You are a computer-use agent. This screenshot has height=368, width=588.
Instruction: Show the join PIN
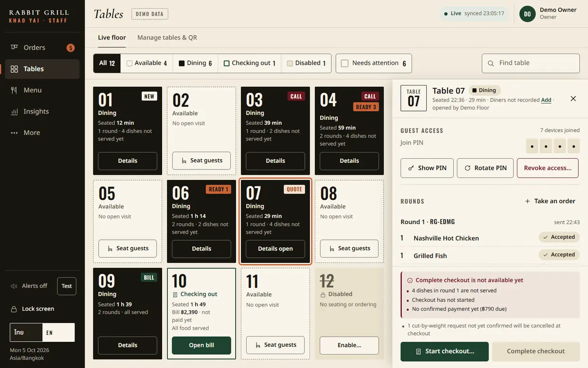coord(427,168)
